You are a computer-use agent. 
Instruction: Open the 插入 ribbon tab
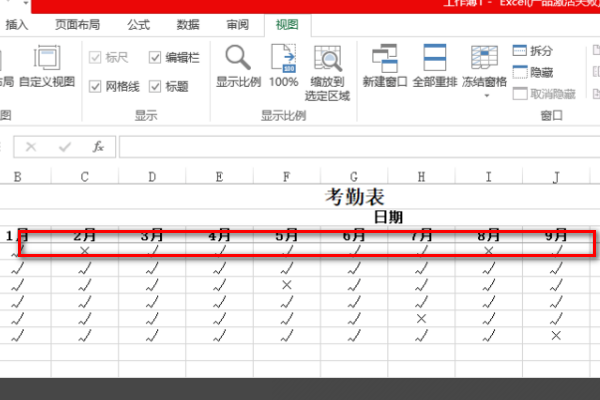tap(17, 25)
